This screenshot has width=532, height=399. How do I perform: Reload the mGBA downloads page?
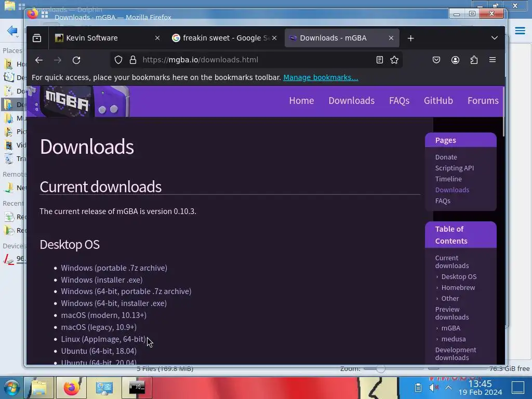coord(76,60)
